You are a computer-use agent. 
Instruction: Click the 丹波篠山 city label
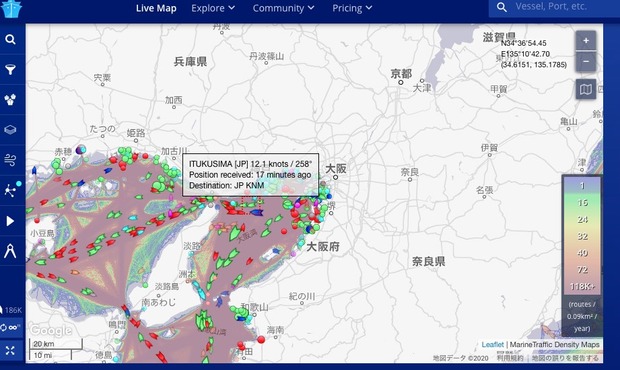point(267,56)
